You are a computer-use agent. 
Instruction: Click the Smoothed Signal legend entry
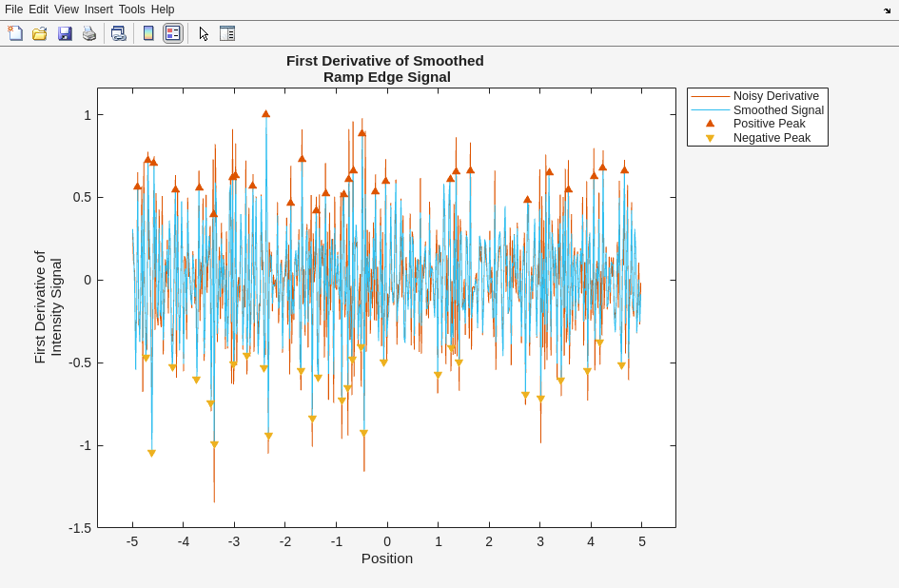coord(778,110)
